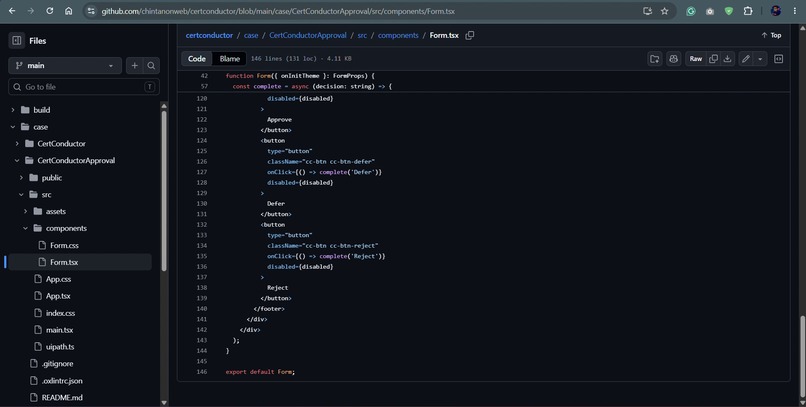Click the file tree vertical scrollbar
806x407 pixels.
click(x=164, y=190)
